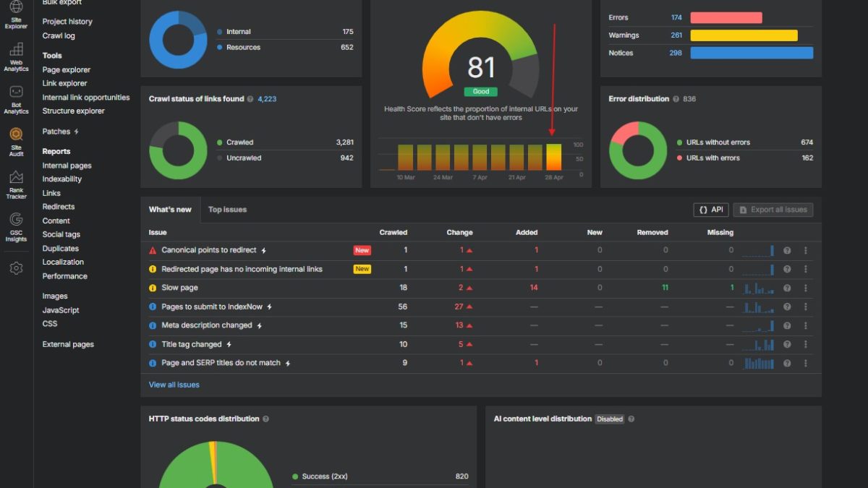Open the Performance report

[64, 276]
